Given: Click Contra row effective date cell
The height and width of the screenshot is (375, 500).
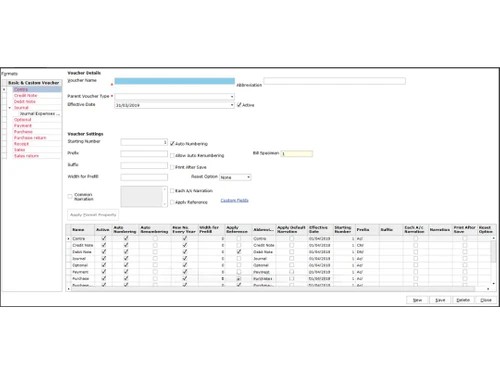Looking at the screenshot, I should [x=319, y=239].
